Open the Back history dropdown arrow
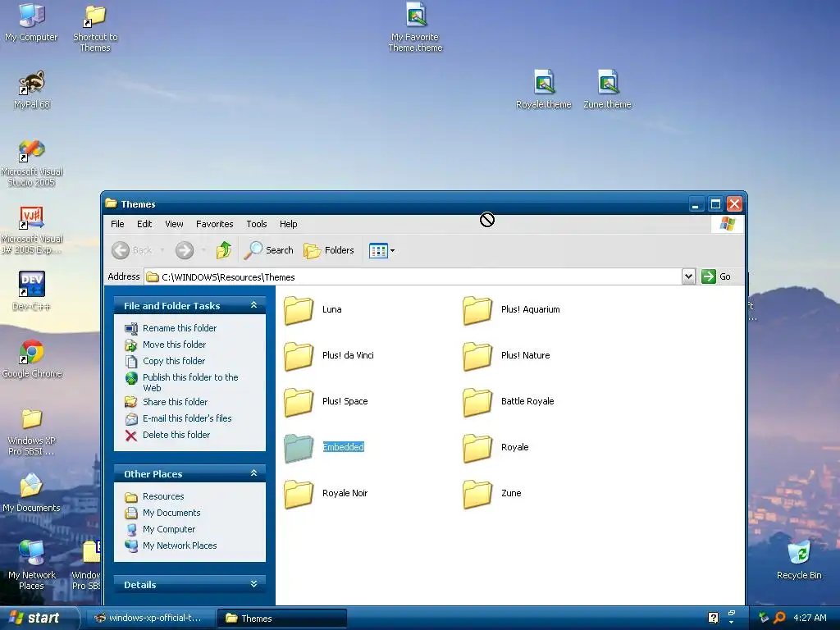 [x=162, y=250]
